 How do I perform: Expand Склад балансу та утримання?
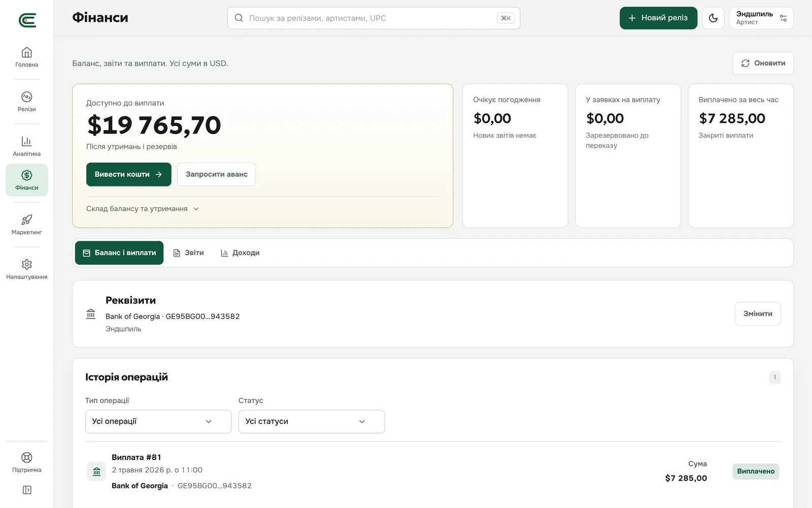(143, 209)
